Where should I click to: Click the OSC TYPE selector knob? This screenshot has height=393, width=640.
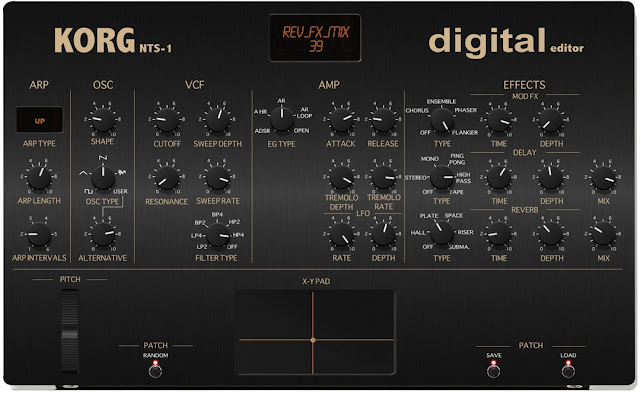(102, 178)
